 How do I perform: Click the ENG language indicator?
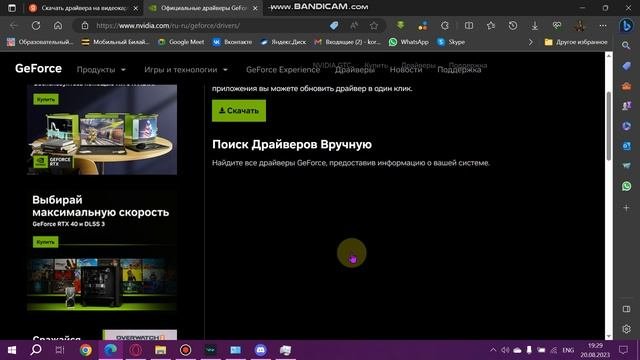(568, 350)
